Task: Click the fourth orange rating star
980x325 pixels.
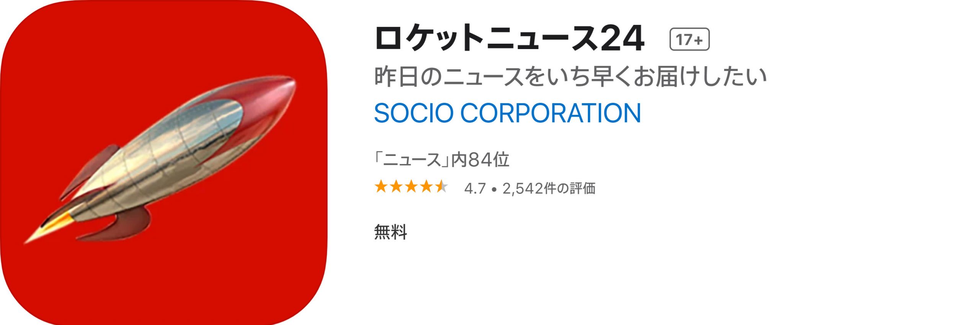Action: [426, 187]
